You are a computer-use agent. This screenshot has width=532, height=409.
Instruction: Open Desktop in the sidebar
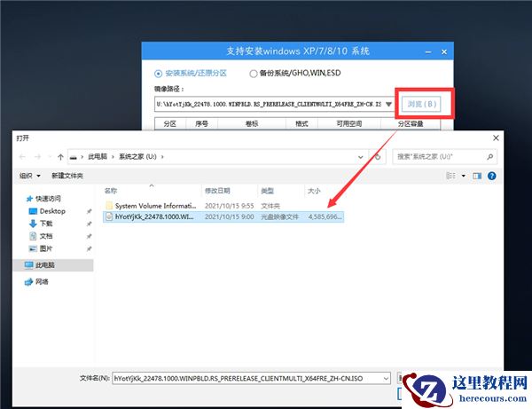pyautogui.click(x=47, y=211)
